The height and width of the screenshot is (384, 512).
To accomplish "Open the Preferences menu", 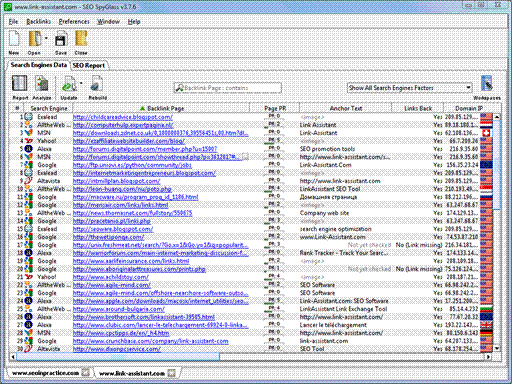I will 74,22.
